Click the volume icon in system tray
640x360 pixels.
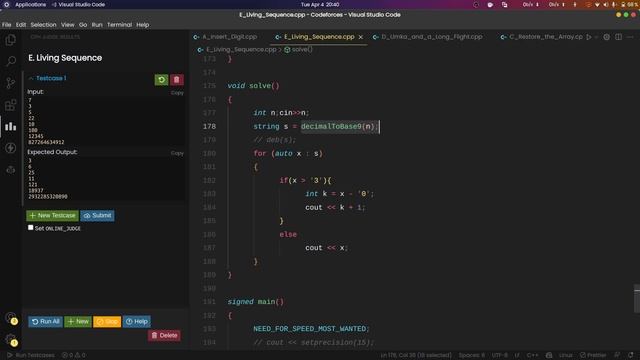click(606, 4)
